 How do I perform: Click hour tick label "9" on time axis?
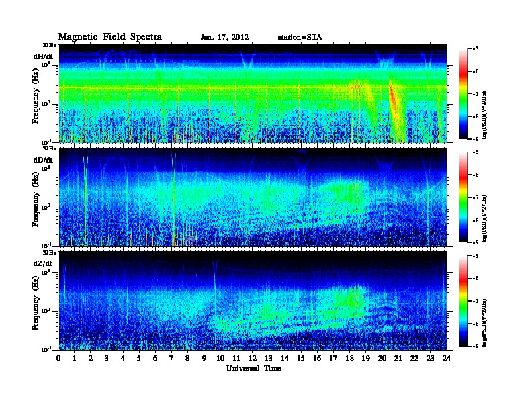point(204,358)
